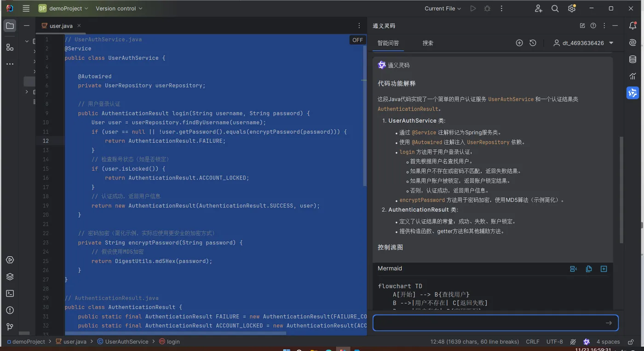The image size is (644, 351).
Task: Open the chat history clock icon
Action: coord(533,43)
